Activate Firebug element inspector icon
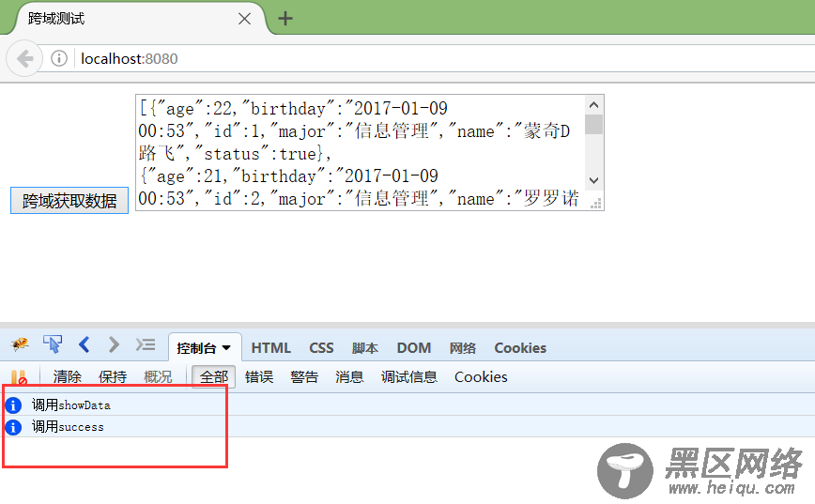 (x=53, y=344)
